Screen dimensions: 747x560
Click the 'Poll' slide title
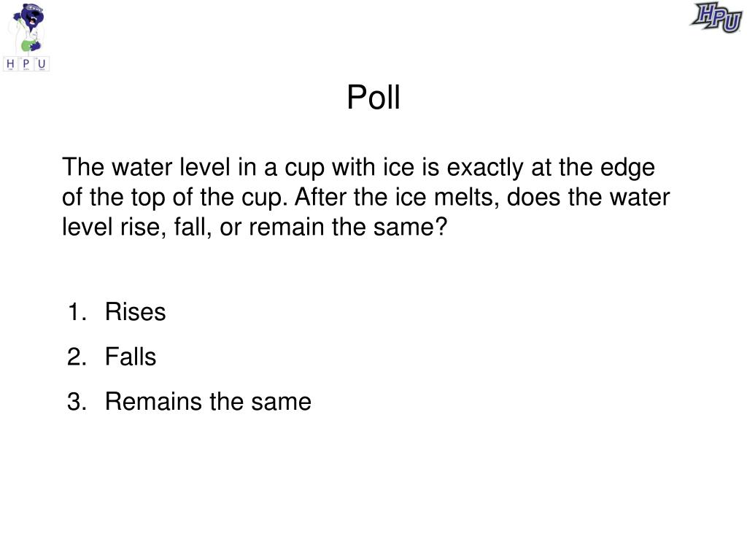point(373,98)
